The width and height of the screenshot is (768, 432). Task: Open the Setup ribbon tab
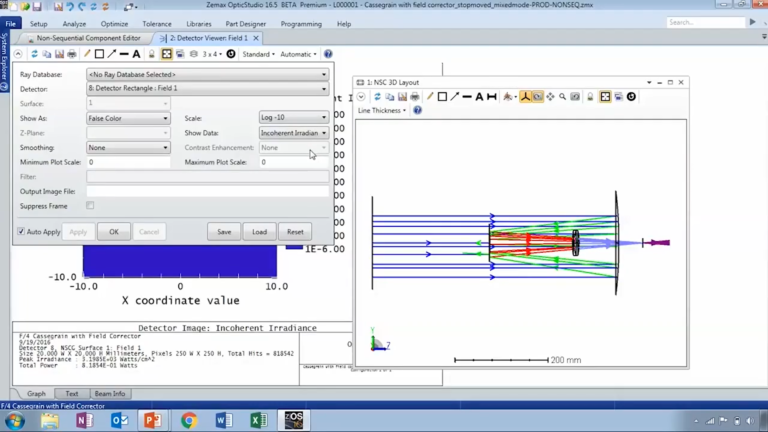(x=39, y=24)
